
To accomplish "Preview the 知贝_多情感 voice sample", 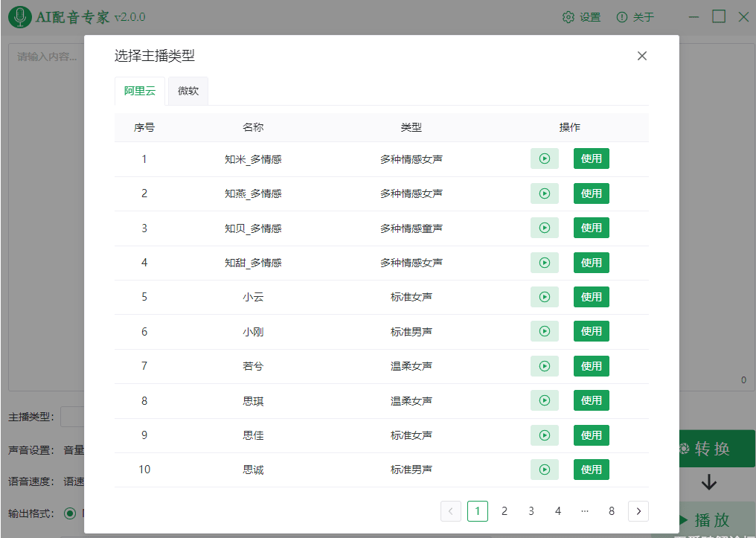I will 544,228.
